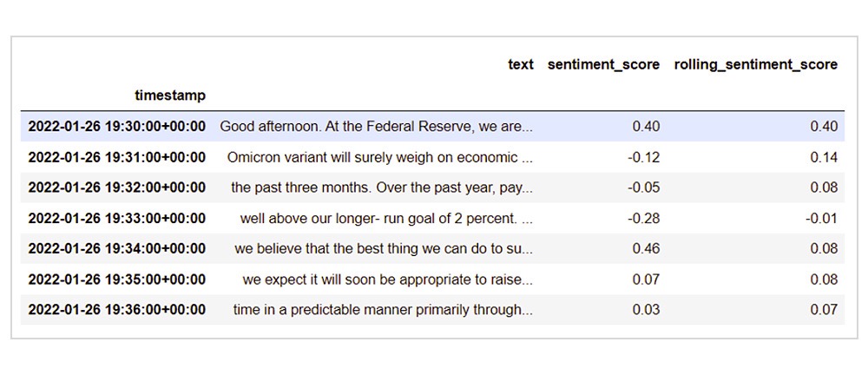Select the 19:36:00 timestamp cell
The height and width of the screenshot is (375, 868).
pyautogui.click(x=117, y=310)
